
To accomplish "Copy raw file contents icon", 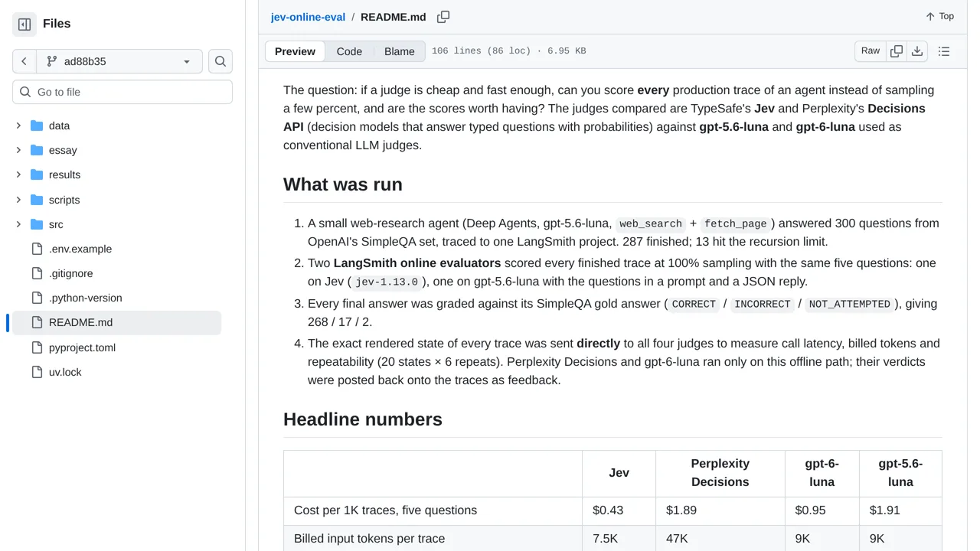I will (897, 51).
